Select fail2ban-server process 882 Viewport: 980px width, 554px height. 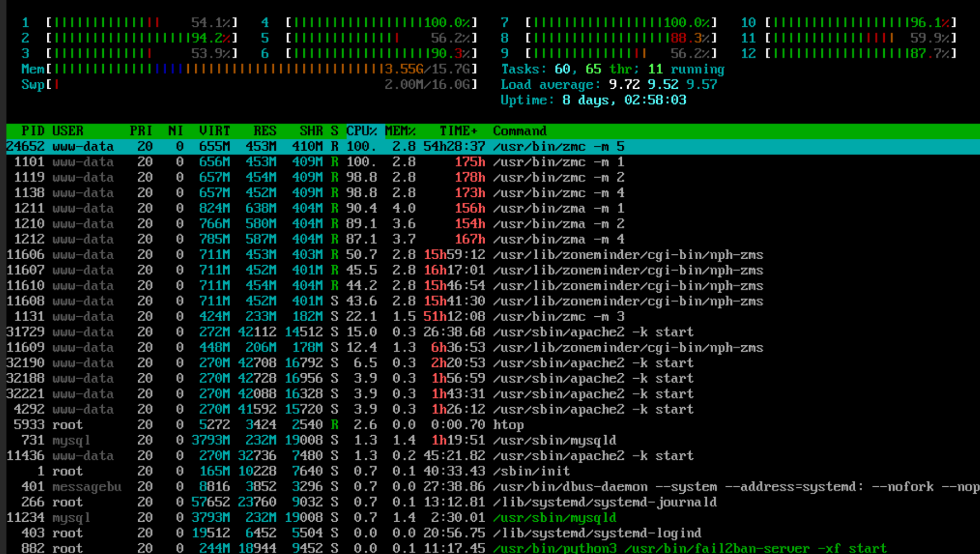pos(493,548)
